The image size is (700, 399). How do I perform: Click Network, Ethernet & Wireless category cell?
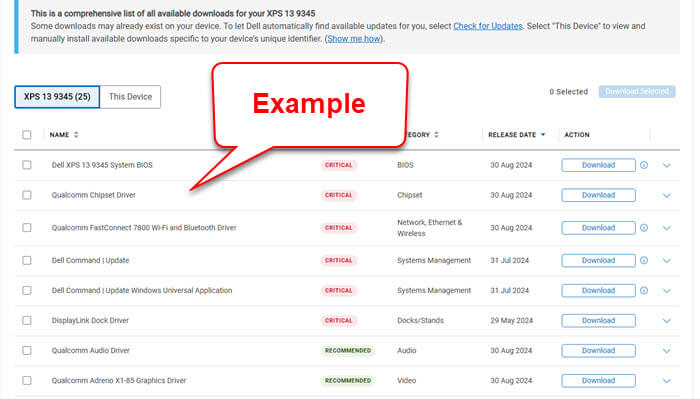pyautogui.click(x=429, y=228)
